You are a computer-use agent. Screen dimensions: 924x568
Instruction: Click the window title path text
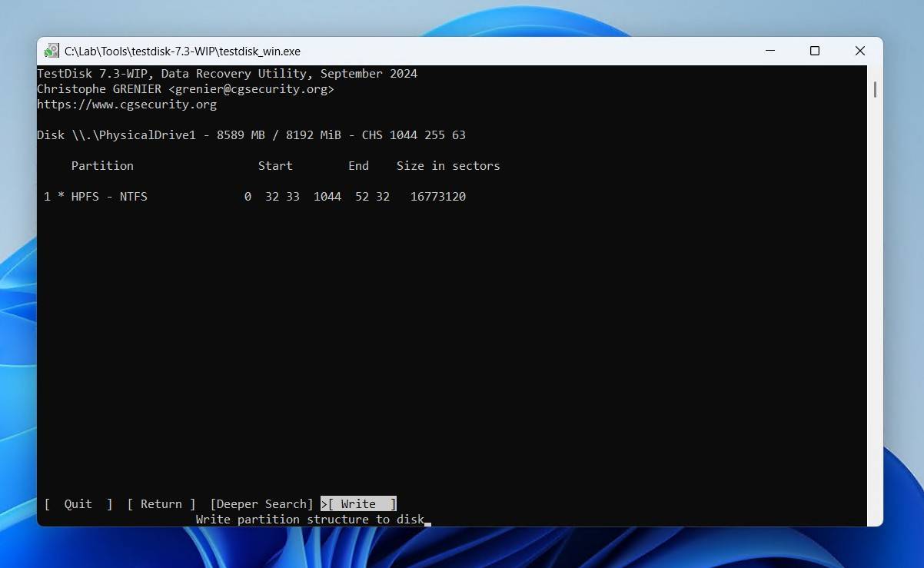click(182, 51)
